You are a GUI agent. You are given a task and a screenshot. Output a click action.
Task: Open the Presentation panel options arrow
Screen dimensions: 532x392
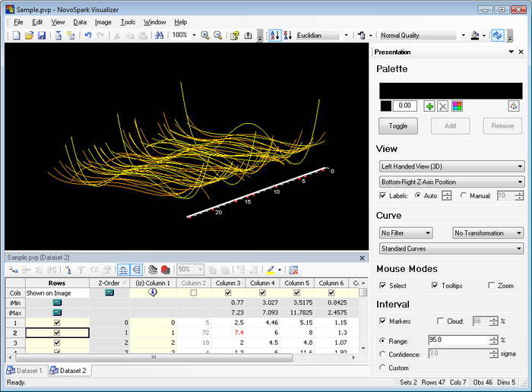point(511,52)
